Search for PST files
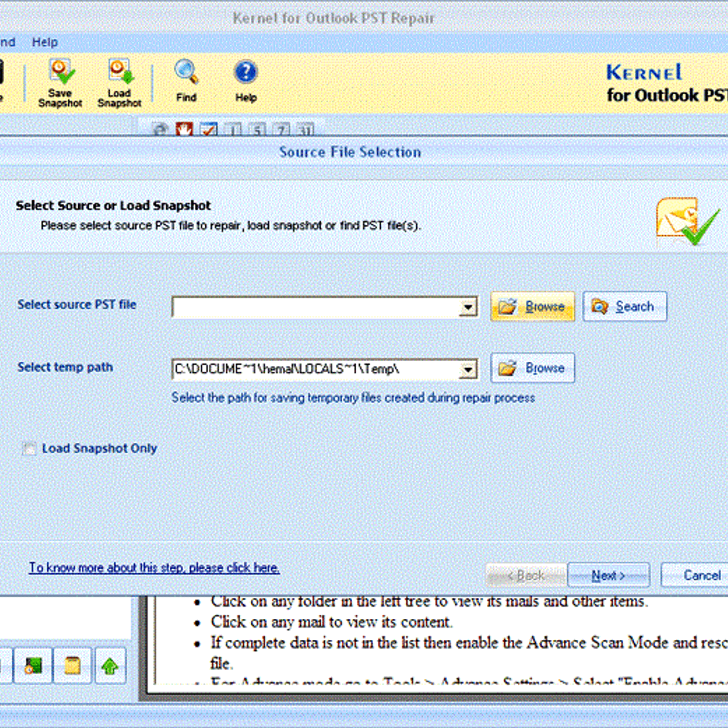The image size is (728, 728). point(625,307)
